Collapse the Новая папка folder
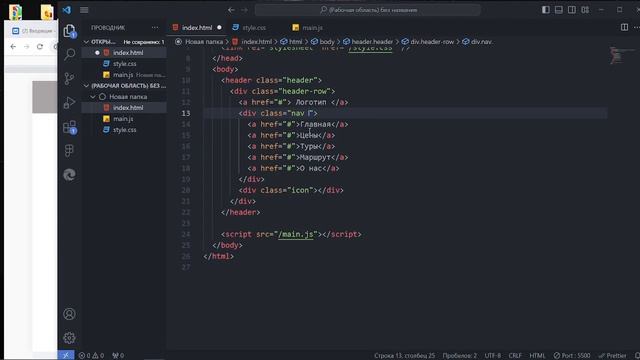Image resolution: width=640 pixels, height=360 pixels. (93, 97)
